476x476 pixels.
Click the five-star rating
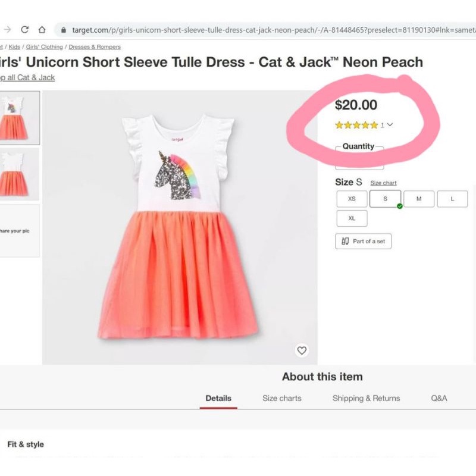[356, 125]
